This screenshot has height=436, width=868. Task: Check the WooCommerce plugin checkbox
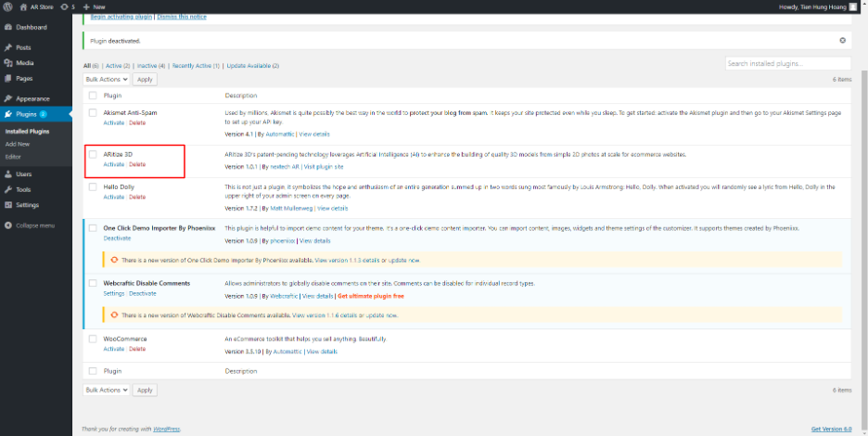tap(93, 339)
